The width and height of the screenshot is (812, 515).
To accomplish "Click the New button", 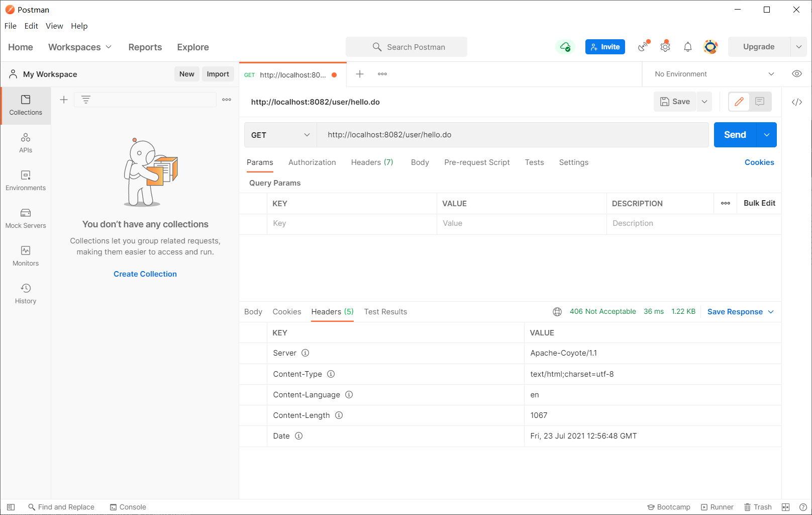I will point(187,74).
